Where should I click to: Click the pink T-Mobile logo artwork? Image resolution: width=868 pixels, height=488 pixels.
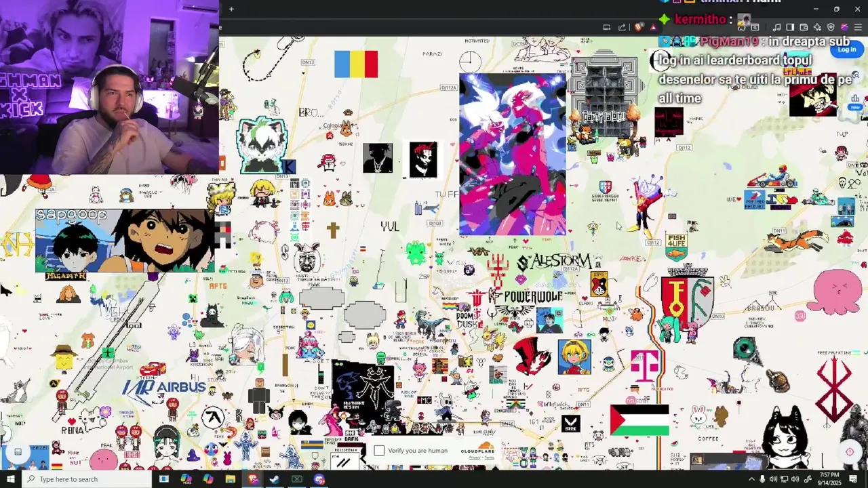tap(644, 366)
